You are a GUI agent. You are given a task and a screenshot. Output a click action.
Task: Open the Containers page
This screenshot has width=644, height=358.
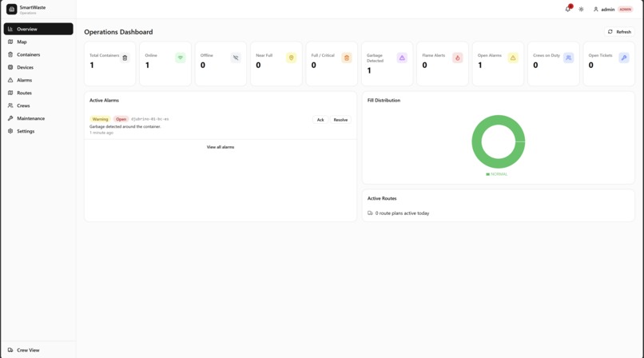(x=38, y=54)
